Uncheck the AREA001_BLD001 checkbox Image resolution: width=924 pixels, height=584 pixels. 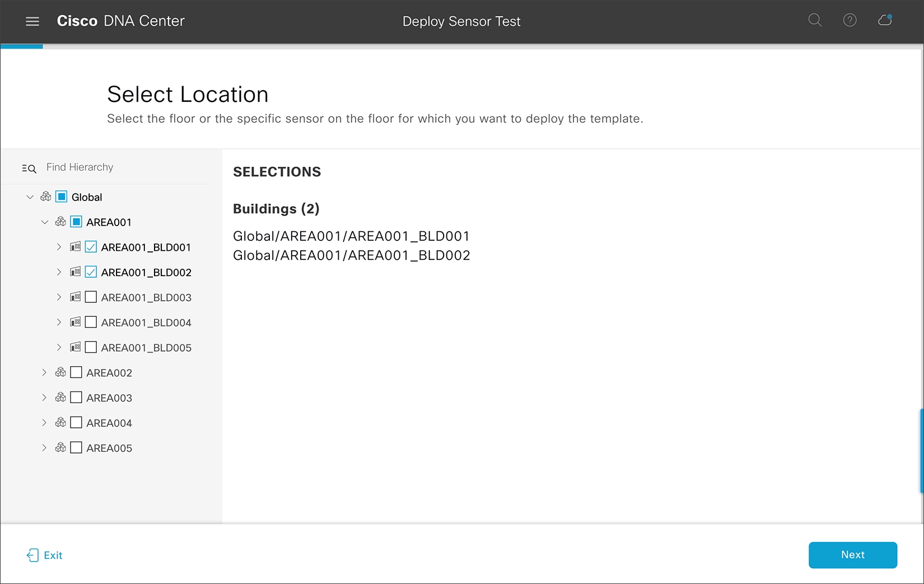(x=91, y=247)
